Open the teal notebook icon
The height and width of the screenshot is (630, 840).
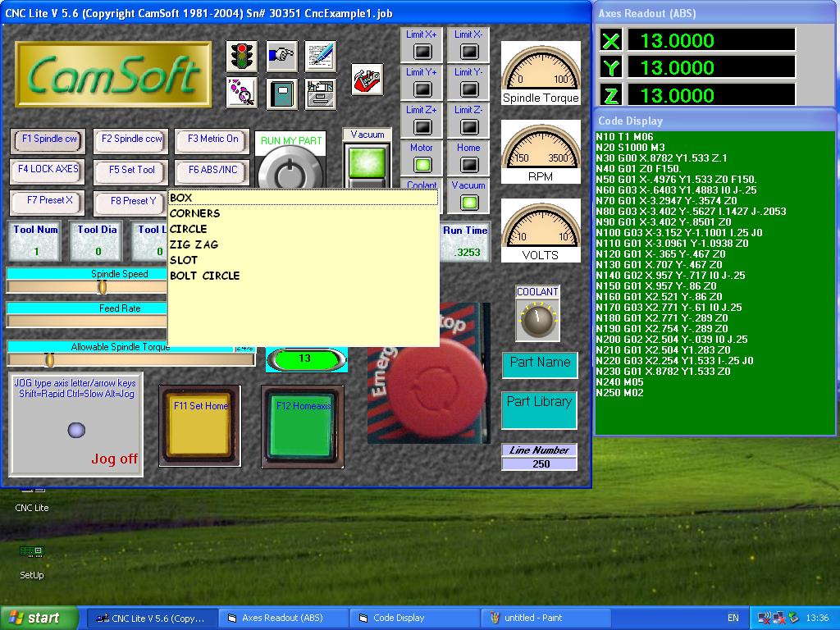[x=282, y=94]
